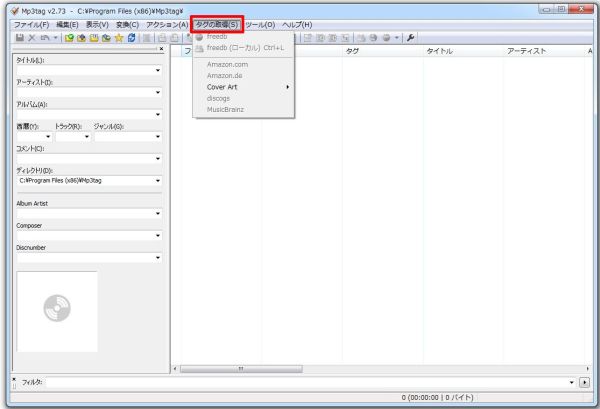The image size is (600, 409).
Task: Expand the コメント dropdown arrow
Action: (x=158, y=159)
